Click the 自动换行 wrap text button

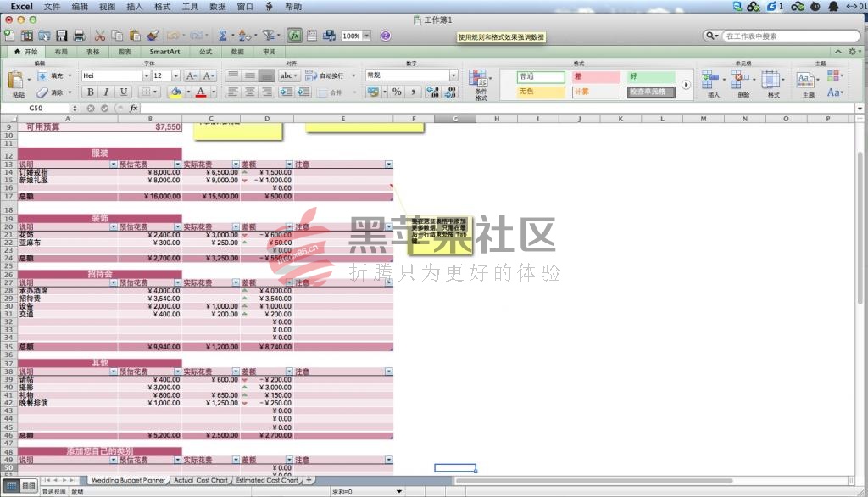tap(325, 76)
